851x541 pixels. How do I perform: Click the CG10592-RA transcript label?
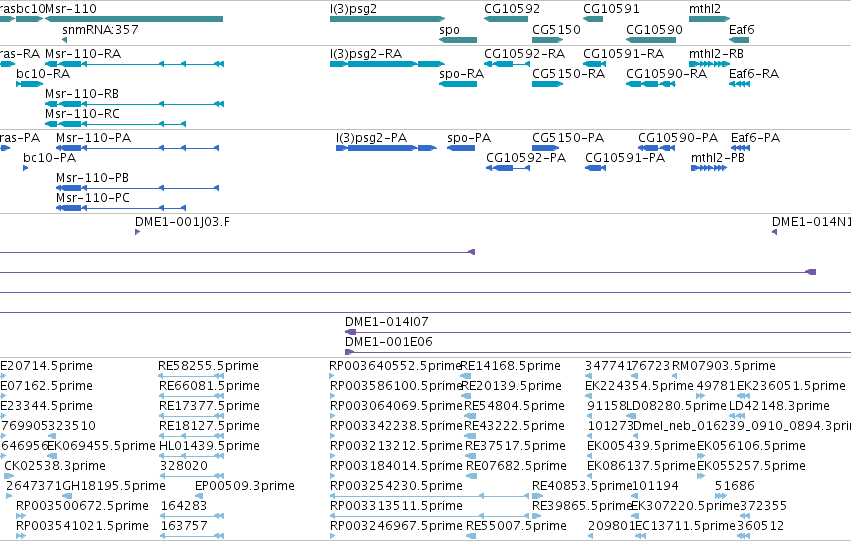click(524, 54)
